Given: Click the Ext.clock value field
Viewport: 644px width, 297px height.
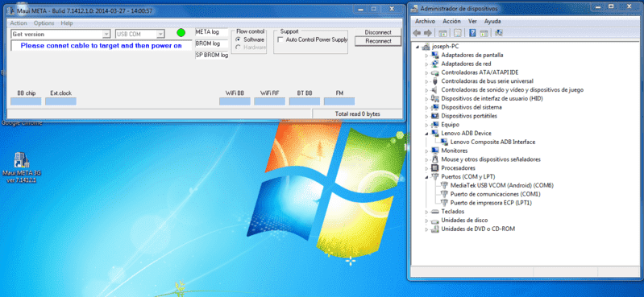Looking at the screenshot, I should coord(60,101).
